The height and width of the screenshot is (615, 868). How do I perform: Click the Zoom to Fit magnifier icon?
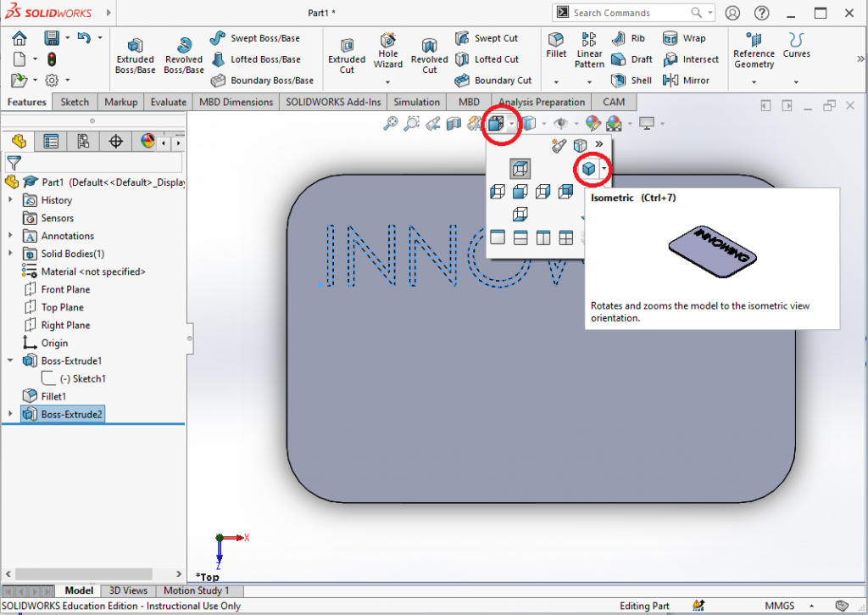click(x=391, y=123)
